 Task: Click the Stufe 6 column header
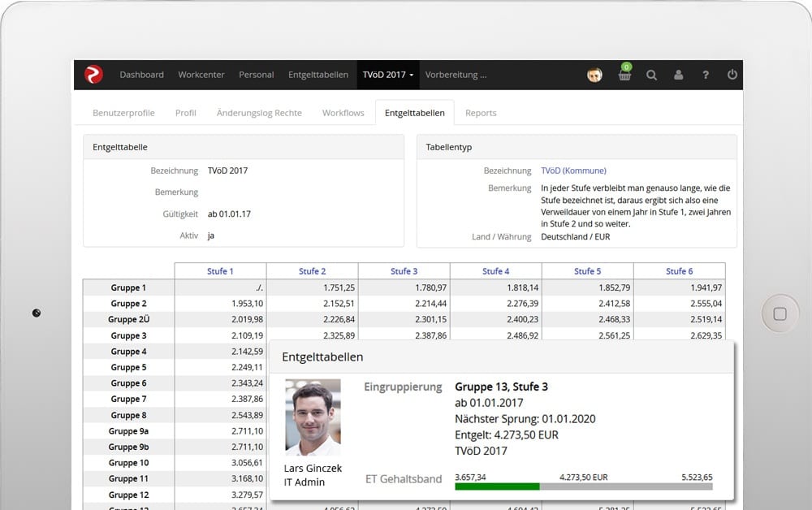679,271
